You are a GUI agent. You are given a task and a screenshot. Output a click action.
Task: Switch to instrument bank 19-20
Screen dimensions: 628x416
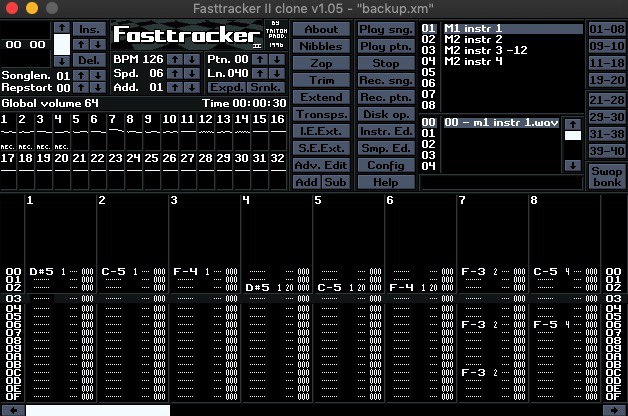point(606,80)
